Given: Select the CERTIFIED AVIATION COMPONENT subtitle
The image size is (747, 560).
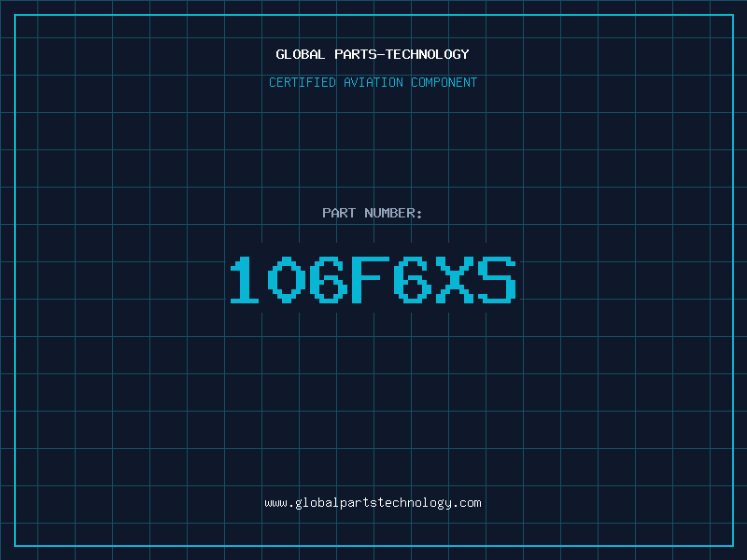Looking at the screenshot, I should [373, 82].
